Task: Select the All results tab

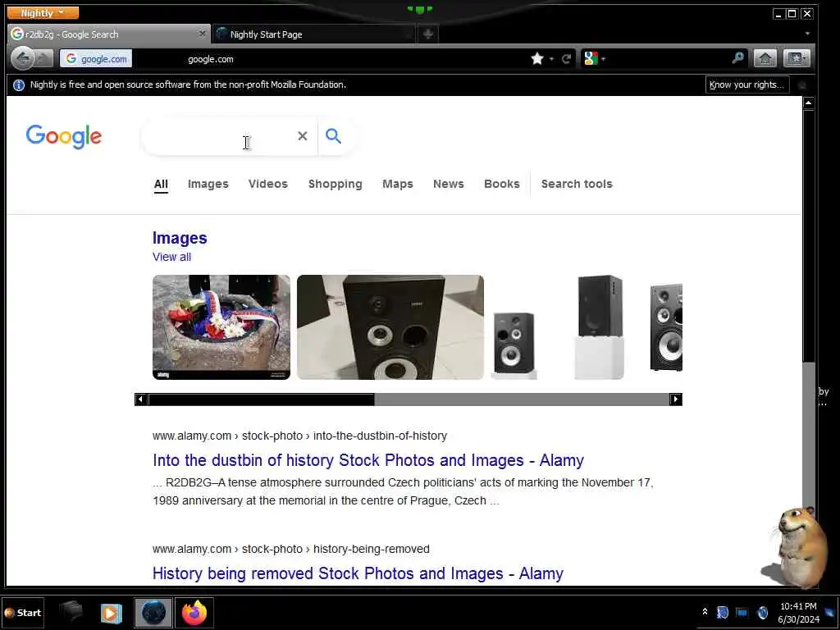Action: tap(161, 185)
